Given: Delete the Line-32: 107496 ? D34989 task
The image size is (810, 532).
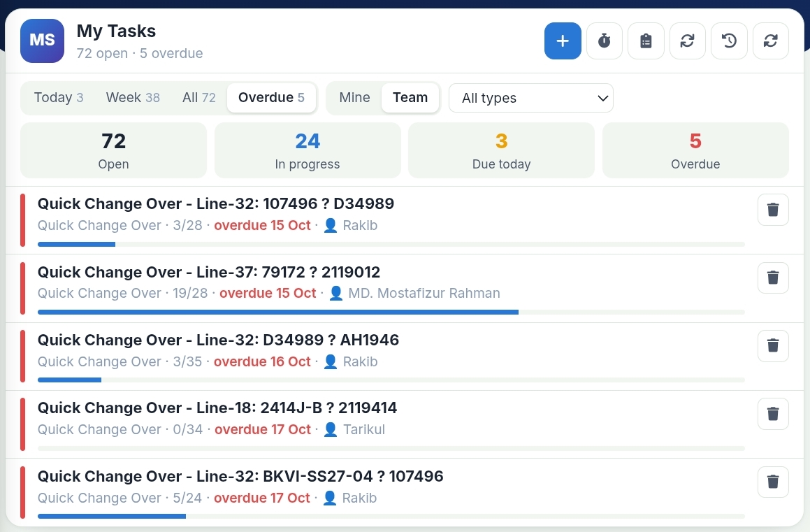Looking at the screenshot, I should (773, 210).
